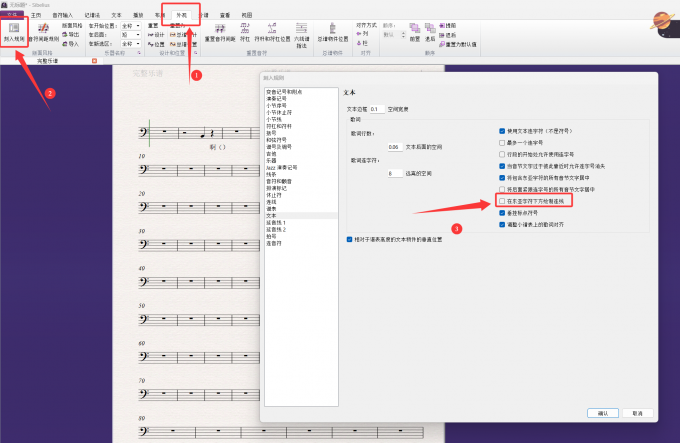Click the 确认 button in dialog

tap(602, 411)
